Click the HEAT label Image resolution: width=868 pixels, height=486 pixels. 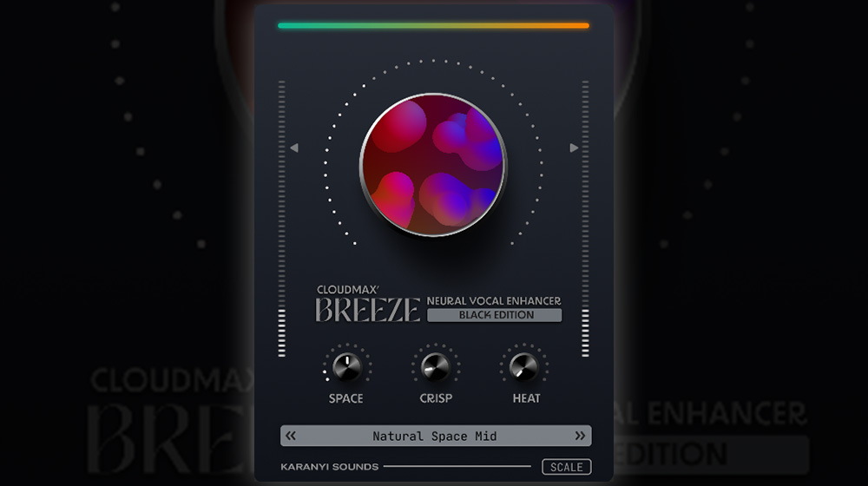point(526,398)
